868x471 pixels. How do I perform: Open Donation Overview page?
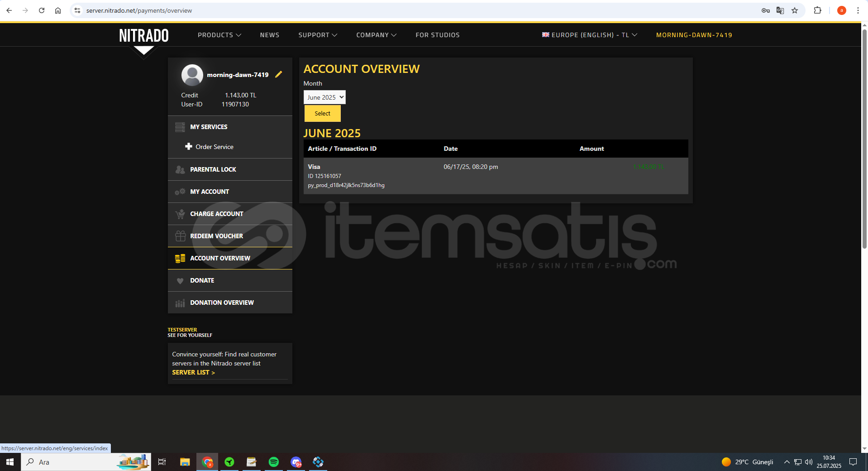222,303
